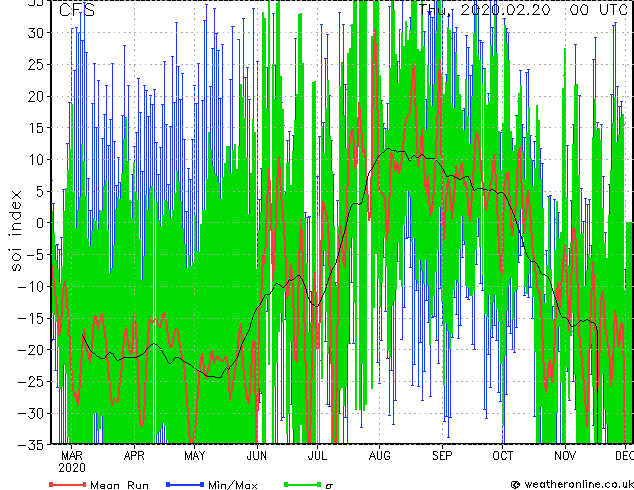Click the y-axis value -10
Screen dimensions: 634x490
pos(31,286)
